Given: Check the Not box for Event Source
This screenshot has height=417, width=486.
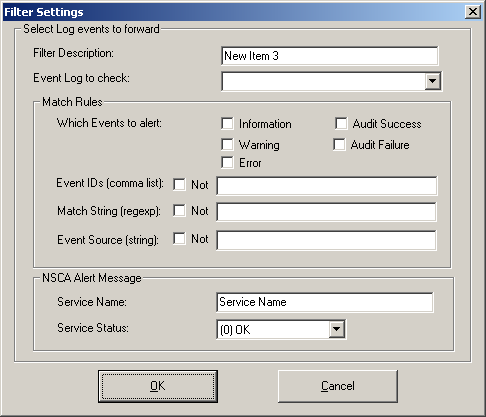Looking at the screenshot, I should (x=180, y=239).
